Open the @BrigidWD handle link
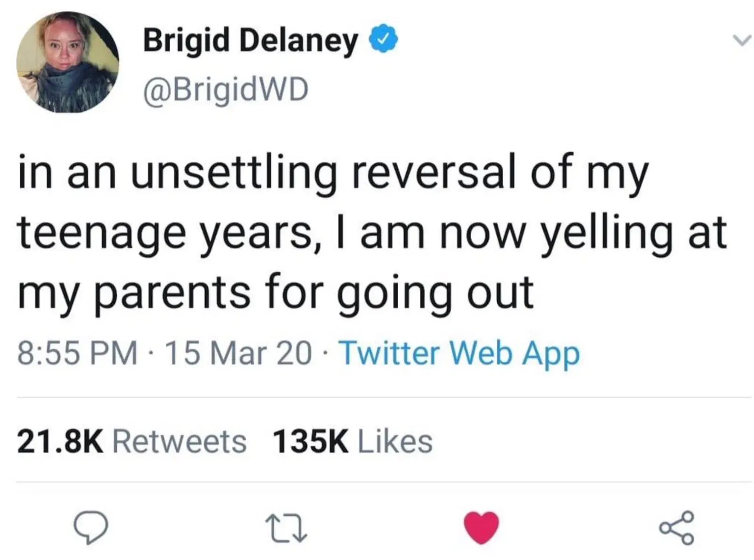Image resolution: width=754 pixels, height=560 pixels. pyautogui.click(x=226, y=89)
